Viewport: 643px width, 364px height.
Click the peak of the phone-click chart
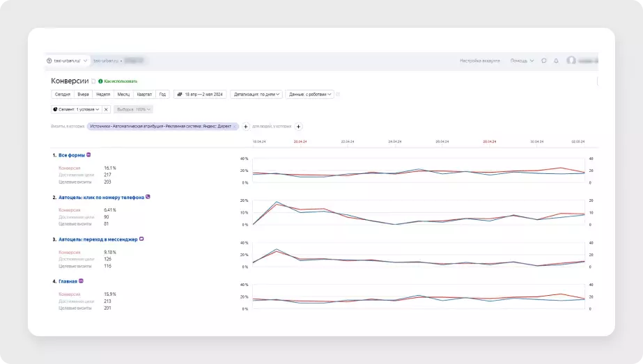tap(277, 202)
